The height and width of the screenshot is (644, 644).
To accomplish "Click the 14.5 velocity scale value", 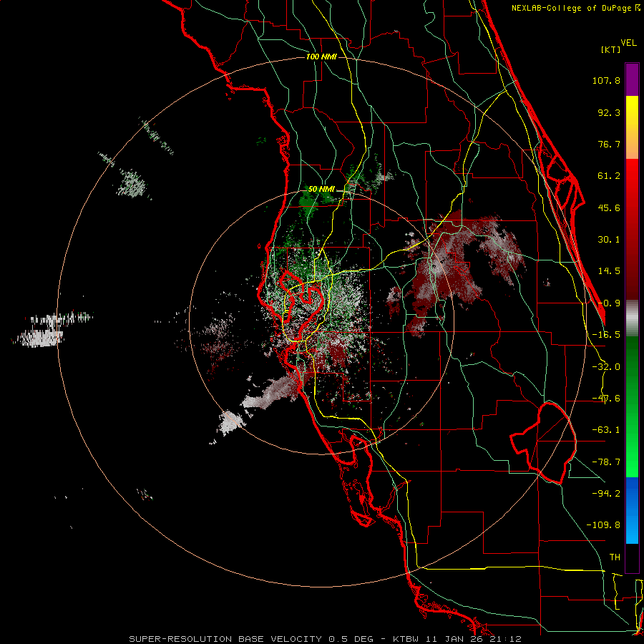I will click(x=609, y=271).
